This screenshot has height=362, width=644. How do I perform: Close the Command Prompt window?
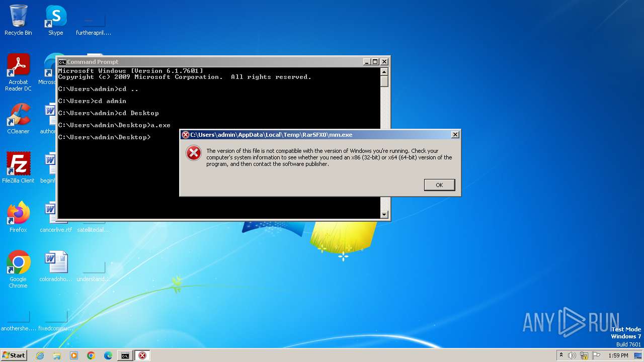384,62
